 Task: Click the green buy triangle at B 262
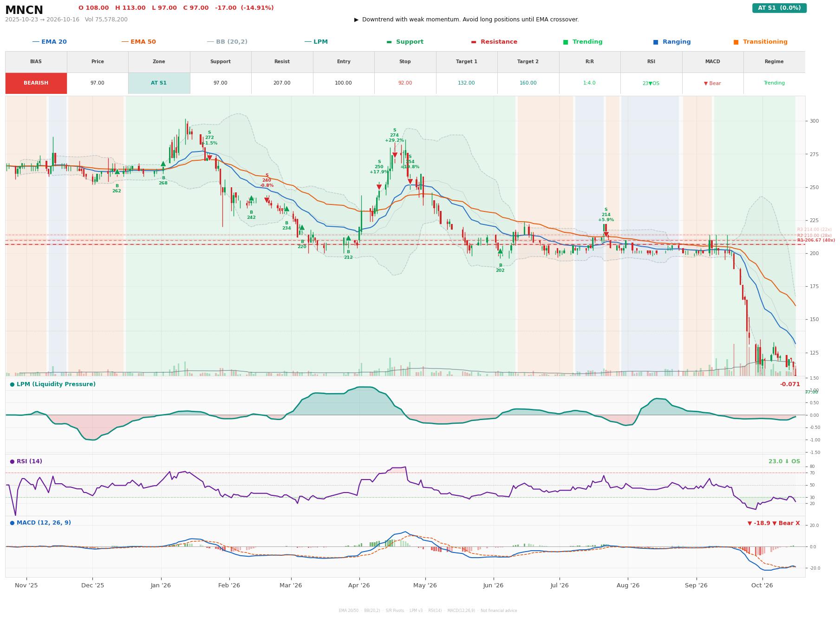pyautogui.click(x=117, y=172)
